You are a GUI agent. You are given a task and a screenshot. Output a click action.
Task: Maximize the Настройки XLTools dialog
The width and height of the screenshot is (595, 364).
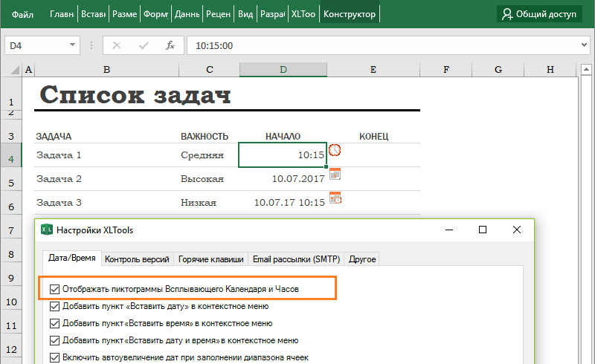483,230
